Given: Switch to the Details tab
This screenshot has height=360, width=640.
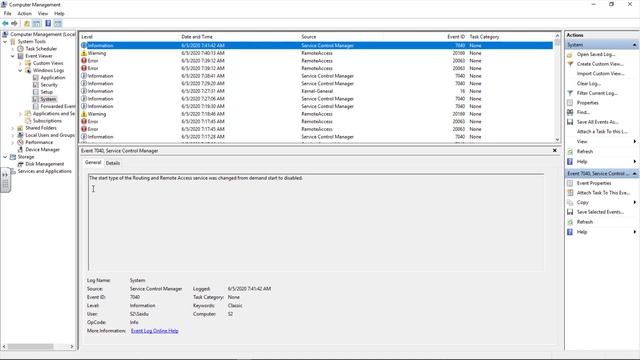Looking at the screenshot, I should [113, 163].
